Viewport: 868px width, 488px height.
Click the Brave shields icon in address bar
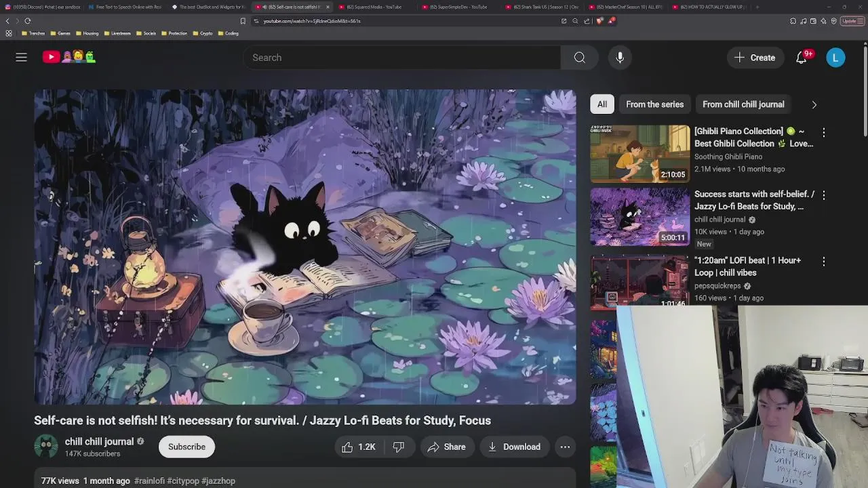tap(599, 21)
